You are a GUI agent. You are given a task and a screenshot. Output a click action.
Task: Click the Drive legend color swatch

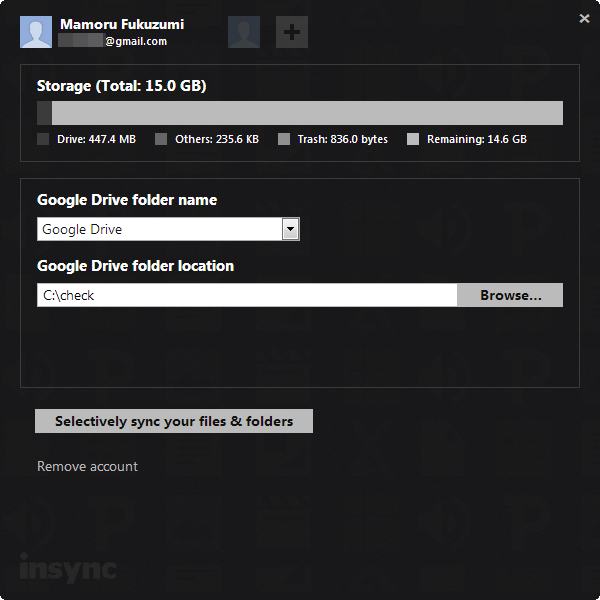[x=43, y=139]
